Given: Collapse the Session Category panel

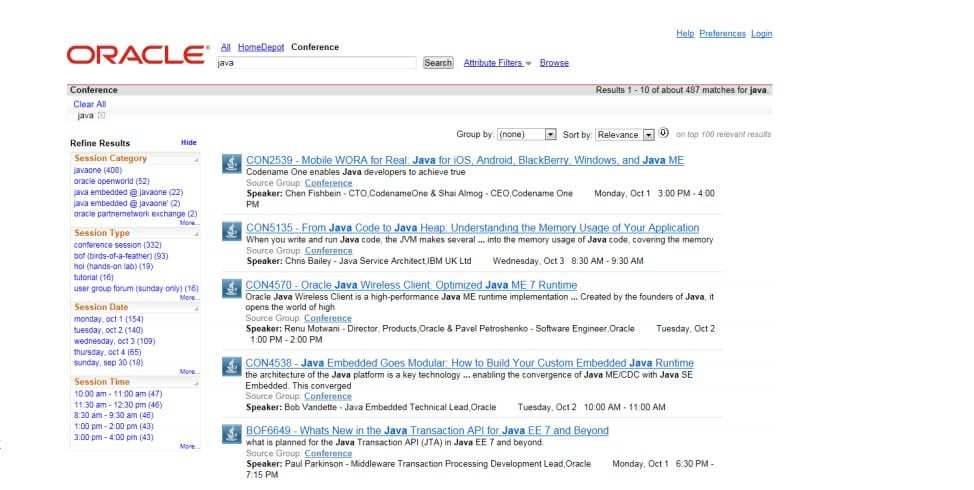Looking at the screenshot, I should tap(196, 160).
